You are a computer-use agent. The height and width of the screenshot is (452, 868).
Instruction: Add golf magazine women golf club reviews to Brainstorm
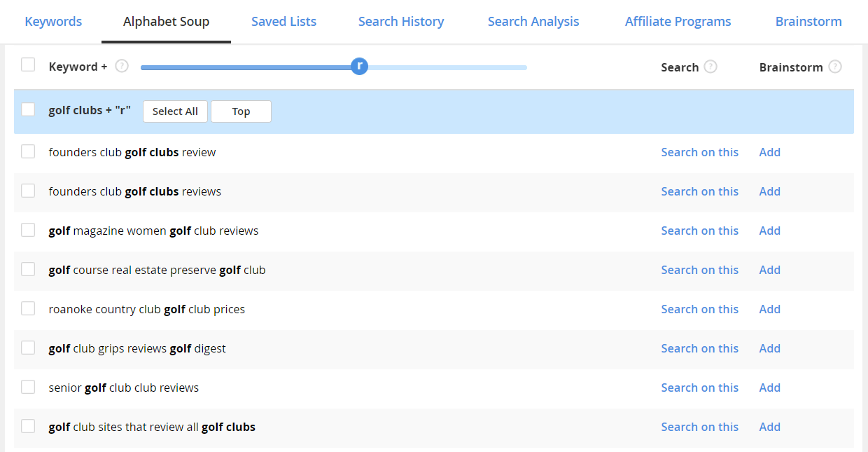click(x=769, y=231)
